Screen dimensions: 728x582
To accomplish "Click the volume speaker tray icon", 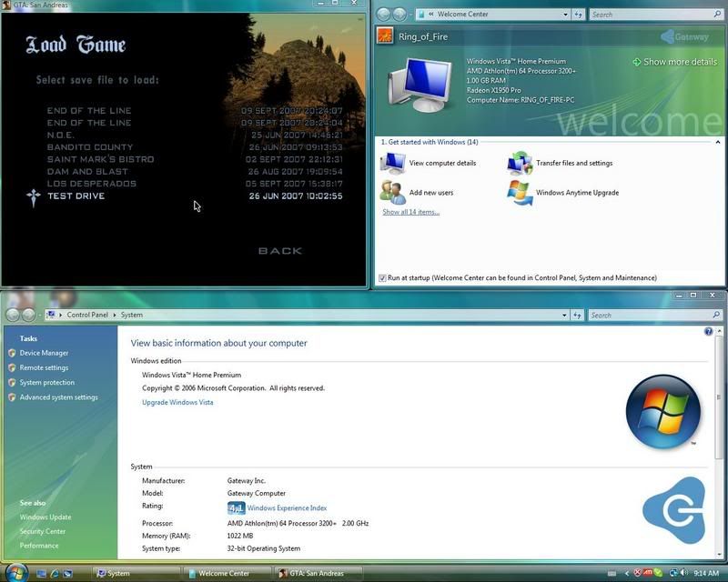I will click(684, 573).
